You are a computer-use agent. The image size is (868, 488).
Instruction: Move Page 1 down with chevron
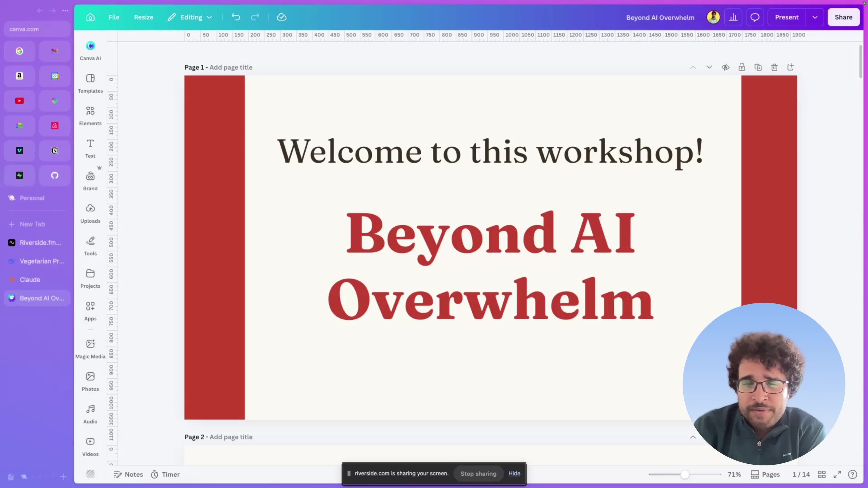pos(709,67)
